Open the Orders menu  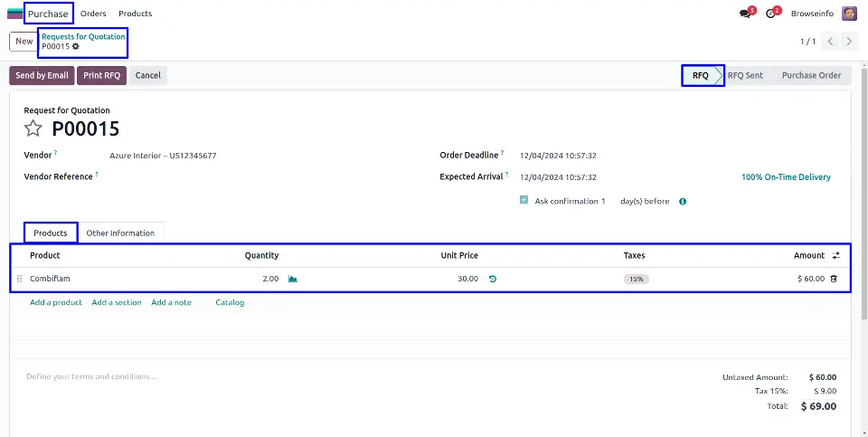tap(93, 14)
